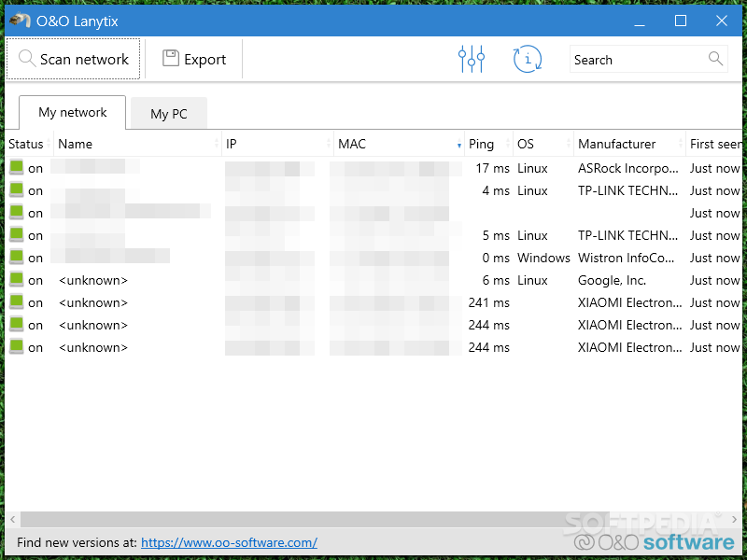Select the ASRock Incorpo... manufacturer cell

pyautogui.click(x=627, y=168)
